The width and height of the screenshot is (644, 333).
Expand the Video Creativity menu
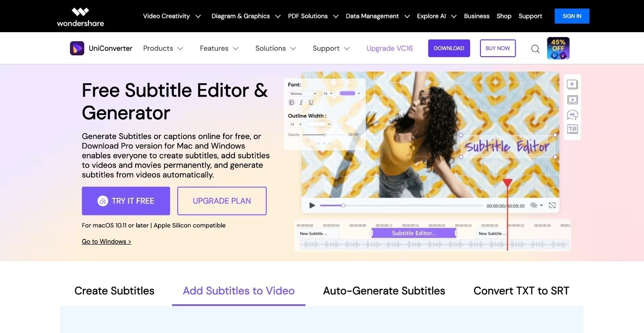point(172,16)
